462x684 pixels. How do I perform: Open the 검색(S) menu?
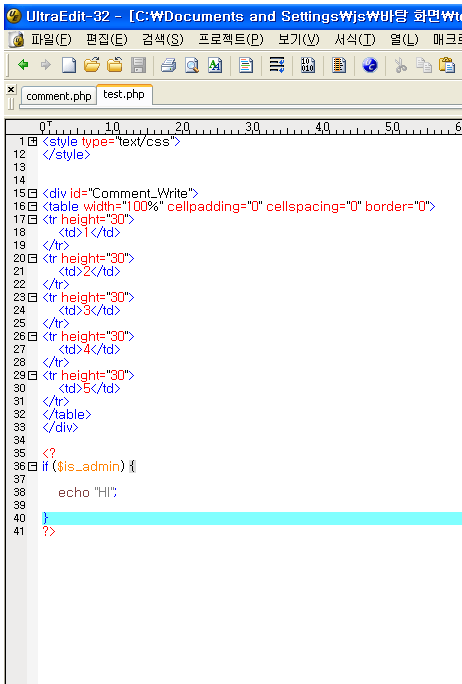[x=162, y=40]
